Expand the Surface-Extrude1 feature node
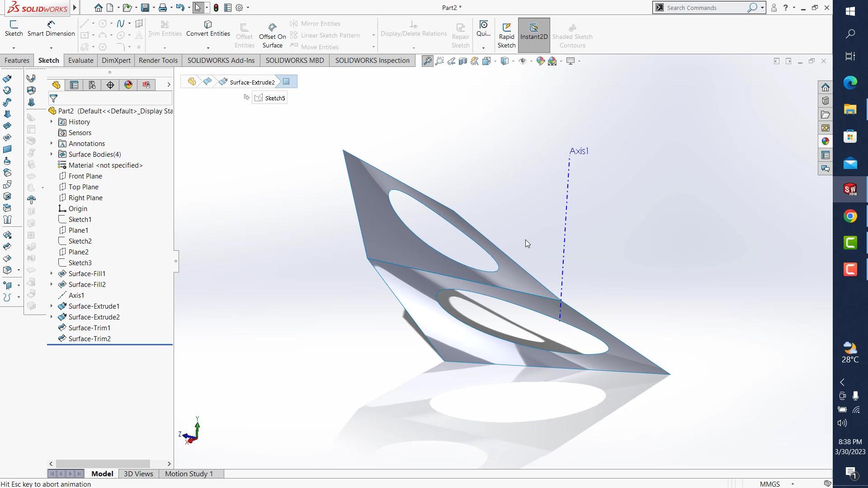Viewport: 868px width, 488px height. pos(52,306)
